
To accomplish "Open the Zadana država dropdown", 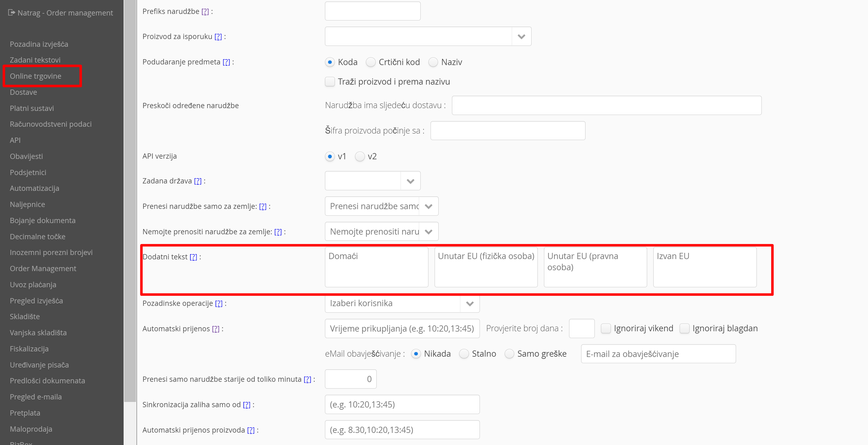I will pyautogui.click(x=410, y=181).
